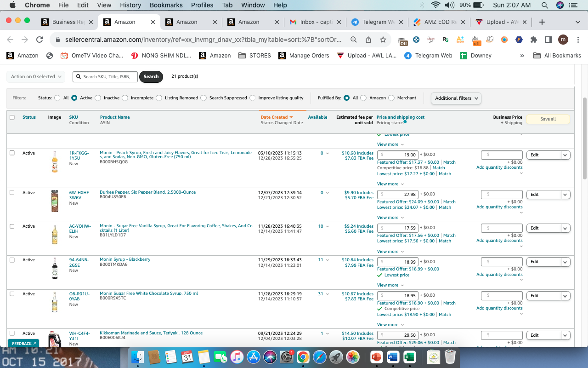Open the History menu

130,5
